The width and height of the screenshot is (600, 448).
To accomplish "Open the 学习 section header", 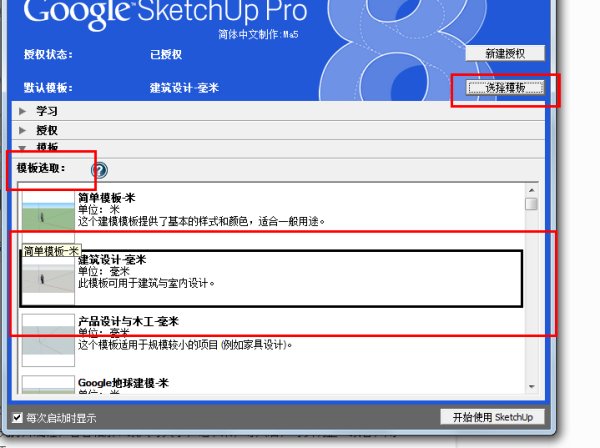I will (x=278, y=111).
